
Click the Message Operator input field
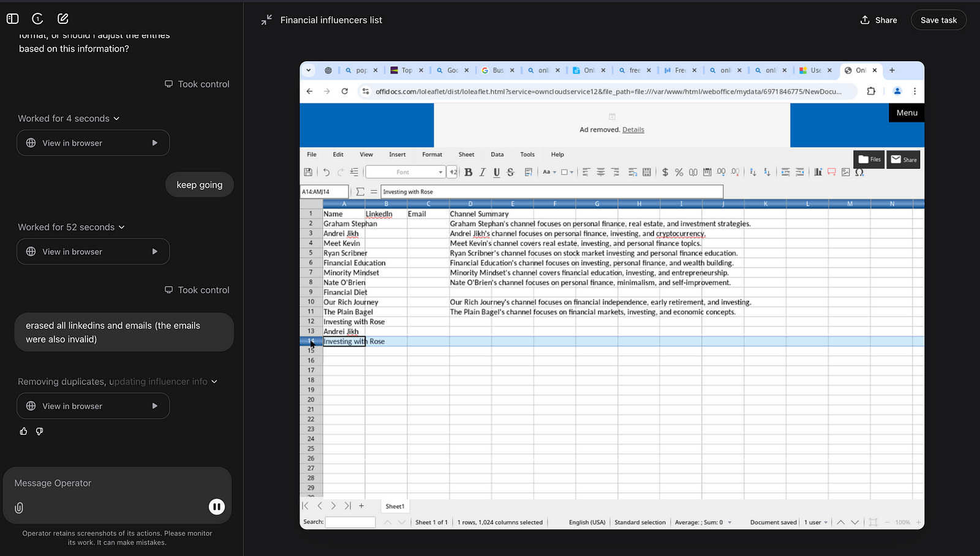tap(116, 484)
